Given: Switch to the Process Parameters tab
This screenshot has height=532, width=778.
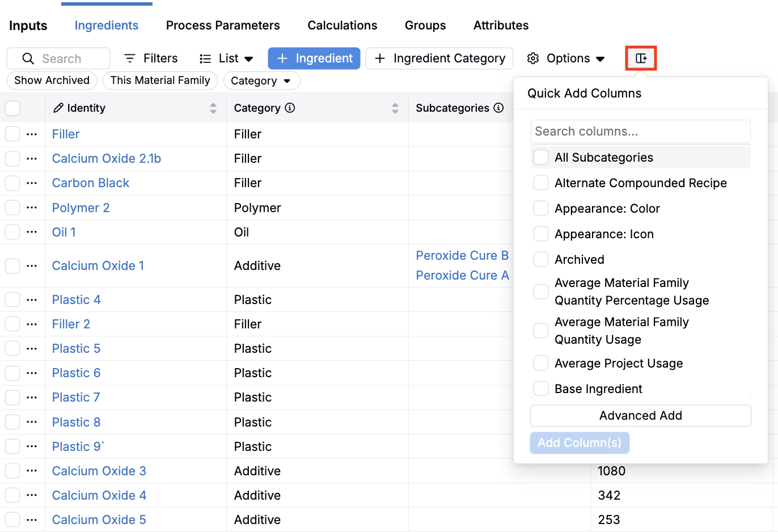Looking at the screenshot, I should pyautogui.click(x=223, y=26).
